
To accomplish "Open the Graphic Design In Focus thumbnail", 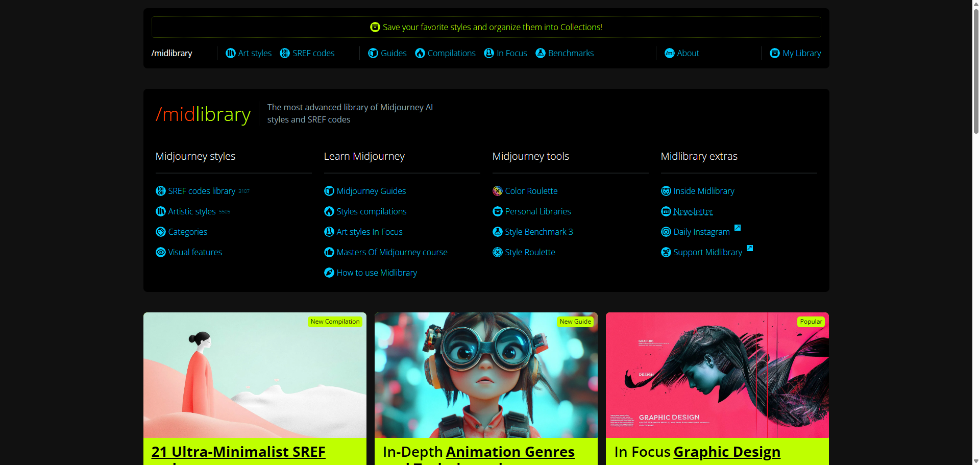I will pos(717,375).
